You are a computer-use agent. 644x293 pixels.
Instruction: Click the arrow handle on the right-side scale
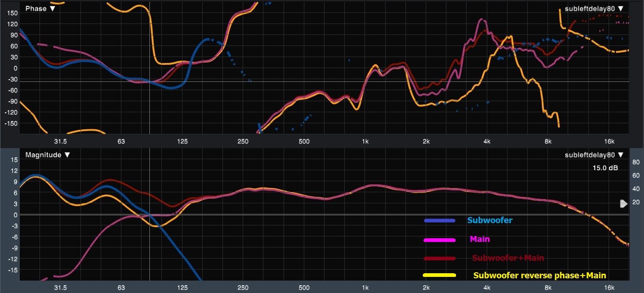[x=623, y=203]
